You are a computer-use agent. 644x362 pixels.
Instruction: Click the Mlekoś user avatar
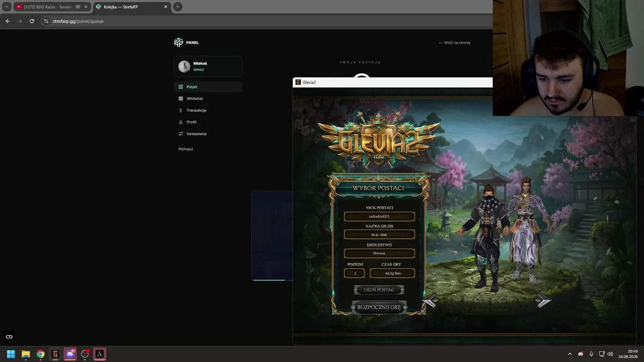pyautogui.click(x=184, y=66)
